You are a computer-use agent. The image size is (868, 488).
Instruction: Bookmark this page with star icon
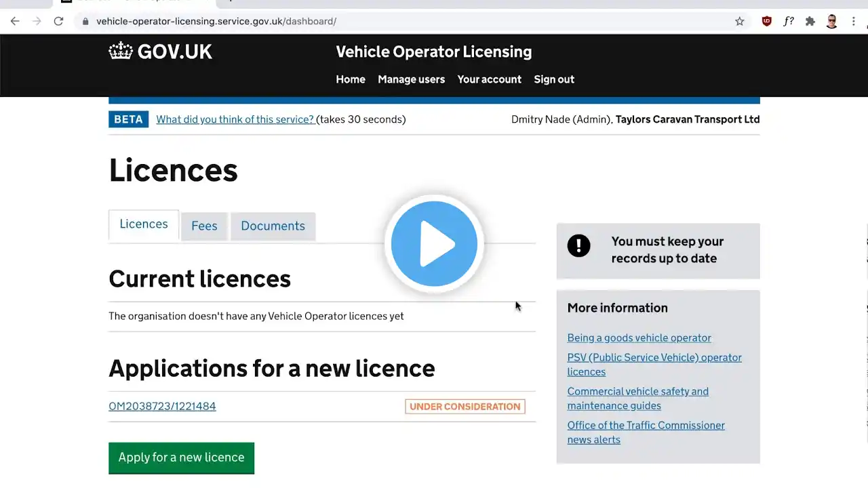click(739, 21)
